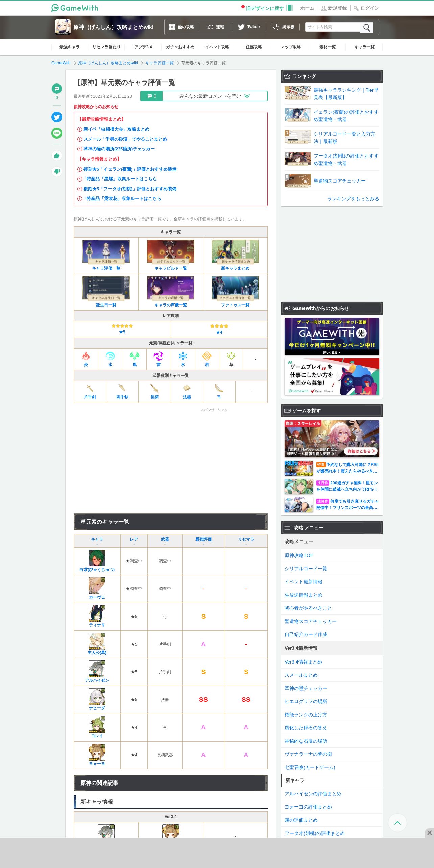
Task: Share via LINE green icon
Action: (57, 133)
